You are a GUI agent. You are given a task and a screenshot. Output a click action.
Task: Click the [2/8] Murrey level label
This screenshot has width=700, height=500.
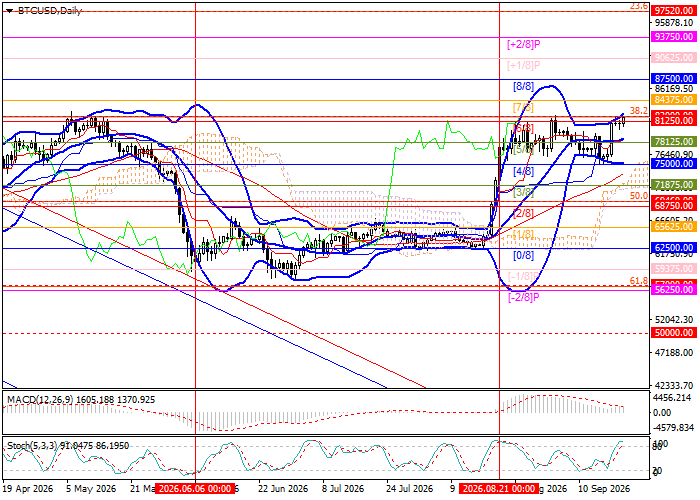523,213
